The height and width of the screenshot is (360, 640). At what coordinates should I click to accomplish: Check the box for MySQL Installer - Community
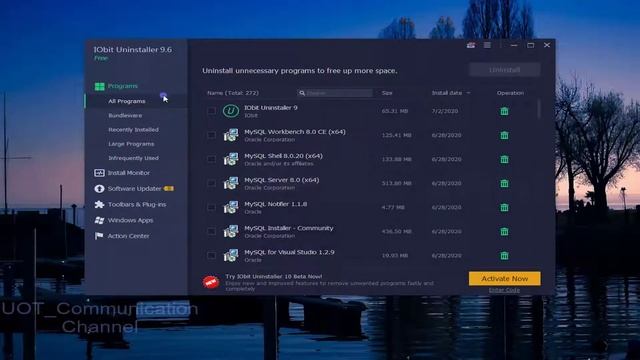tap(211, 231)
